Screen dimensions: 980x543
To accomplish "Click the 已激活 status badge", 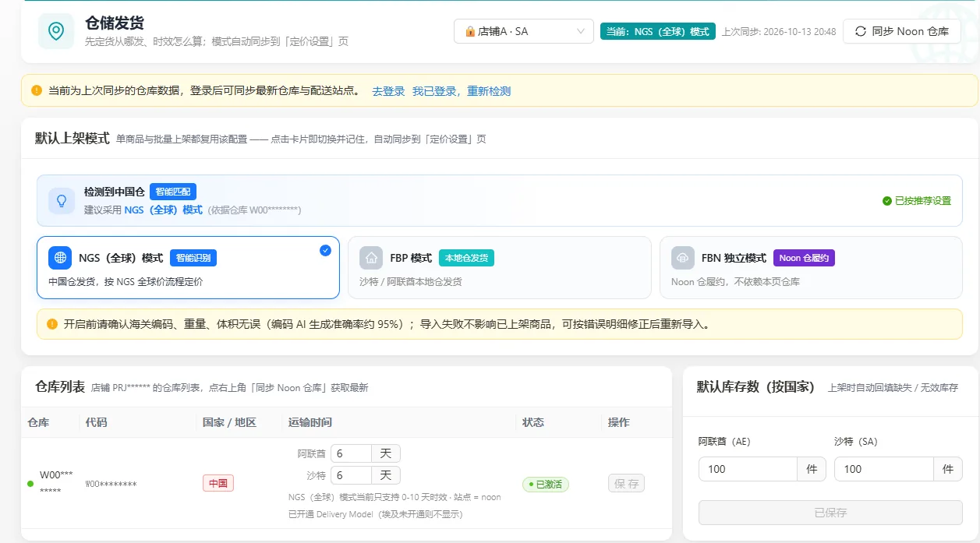I will coord(546,484).
